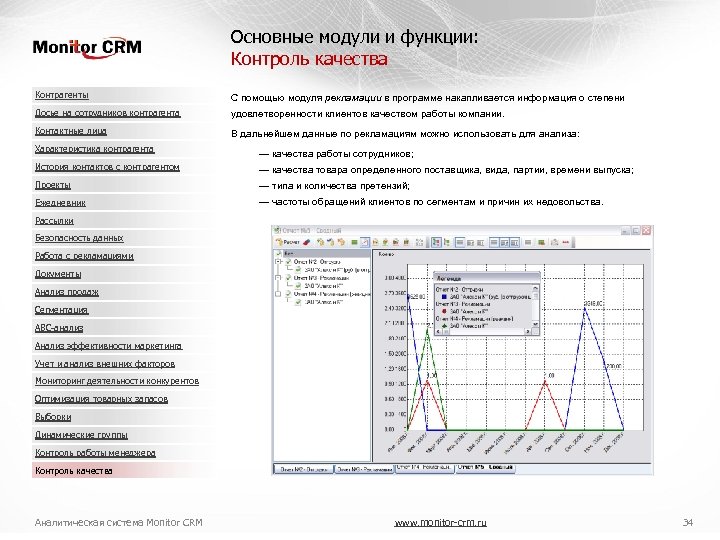Image resolution: width=720 pixels, height=540 pixels.
Task: Click the Monitor CRM logo
Action: (87, 48)
